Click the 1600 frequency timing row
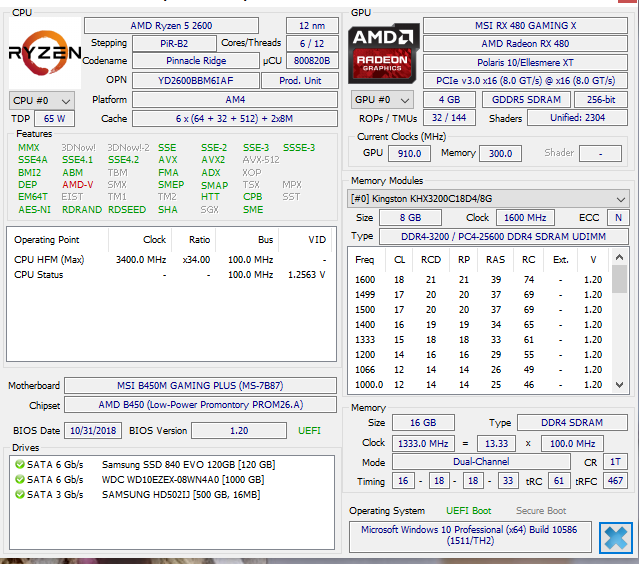This screenshot has height=564, width=639. 479,280
